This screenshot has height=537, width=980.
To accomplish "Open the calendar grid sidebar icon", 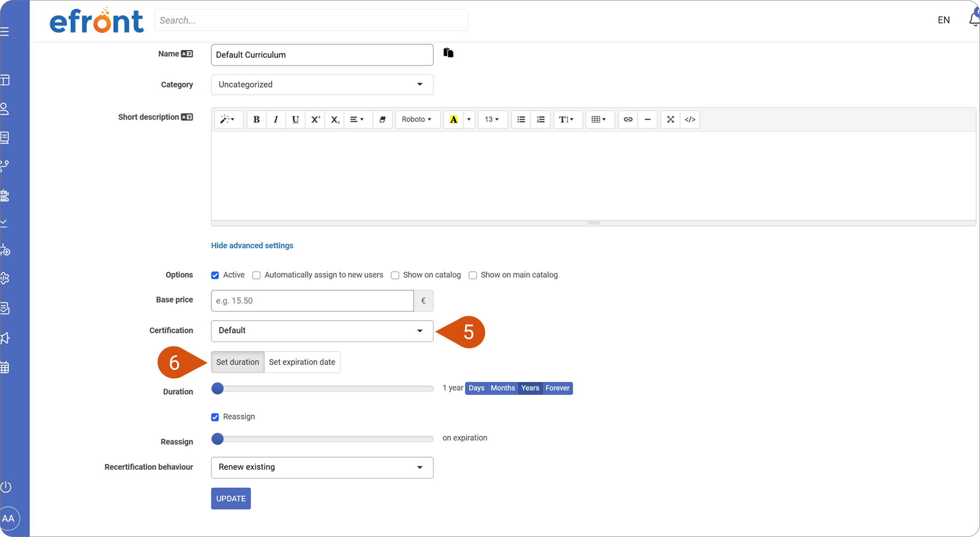I will click(x=5, y=367).
